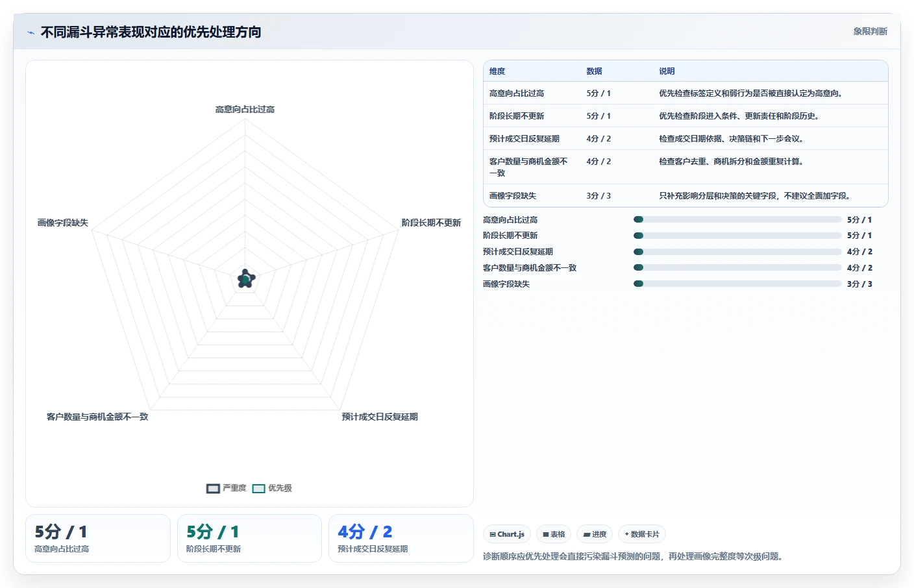Click the 数据卡片 tag chip
This screenshot has height=588, width=914.
(642, 534)
